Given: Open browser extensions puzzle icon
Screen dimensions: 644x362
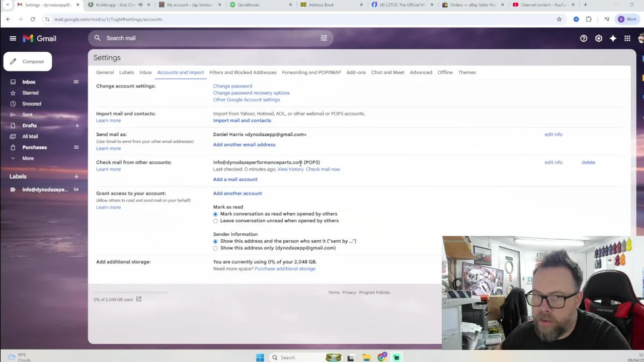Looking at the screenshot, I should point(589,19).
